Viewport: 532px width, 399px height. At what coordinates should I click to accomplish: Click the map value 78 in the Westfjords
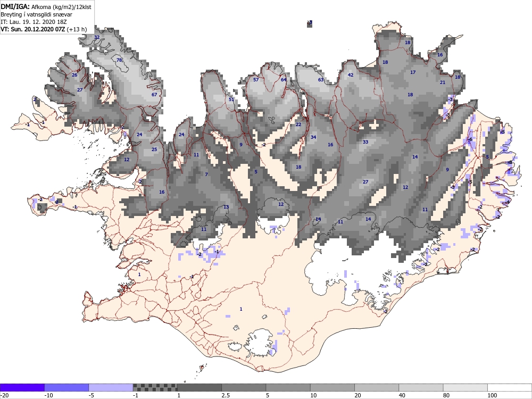coord(119,60)
